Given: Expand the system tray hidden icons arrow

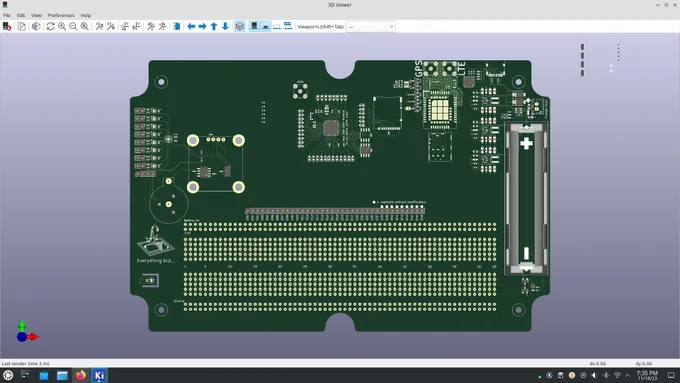Looking at the screenshot, I should 628,375.
